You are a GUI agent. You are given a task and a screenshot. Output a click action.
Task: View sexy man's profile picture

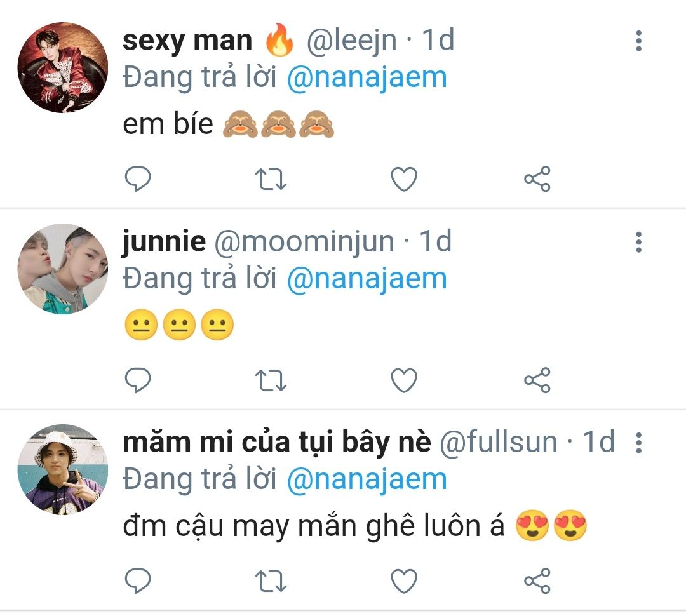click(x=62, y=67)
